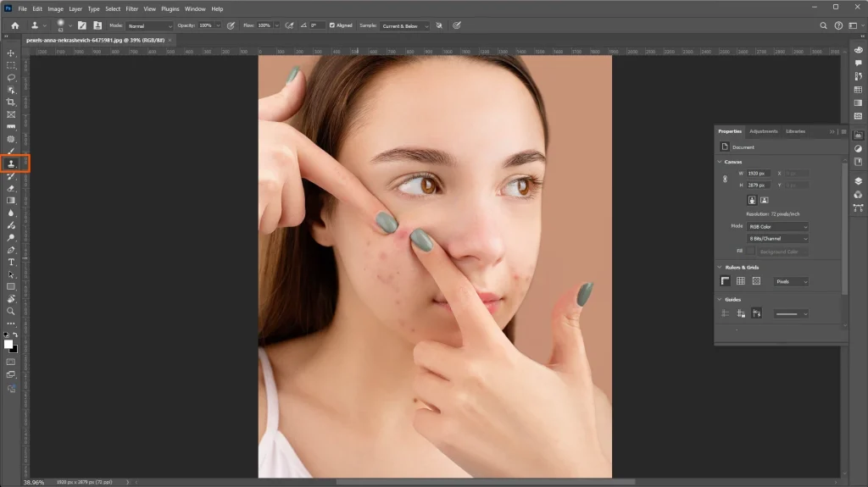Screen dimensions: 868x487
Task: Open the Layer menu
Action: click(75, 8)
